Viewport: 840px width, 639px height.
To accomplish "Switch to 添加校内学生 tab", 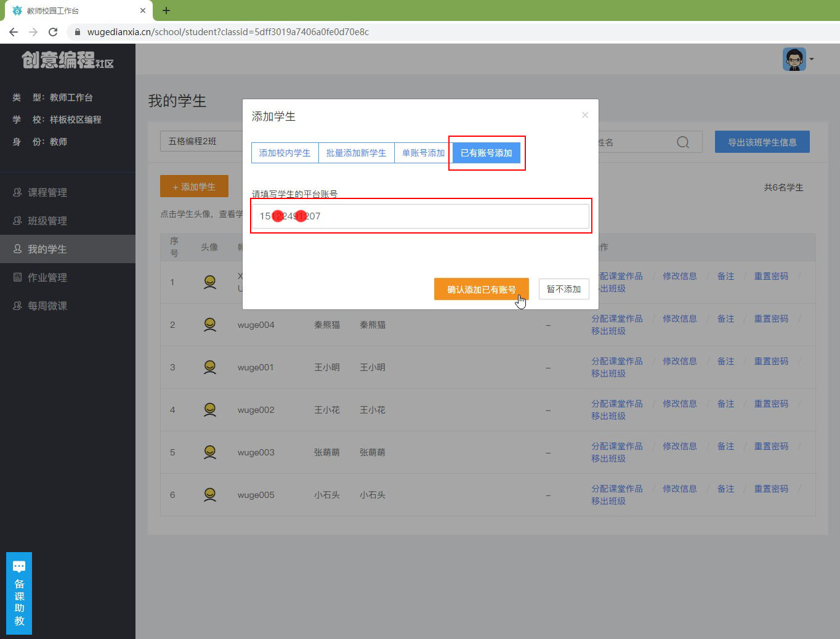I will tap(285, 153).
